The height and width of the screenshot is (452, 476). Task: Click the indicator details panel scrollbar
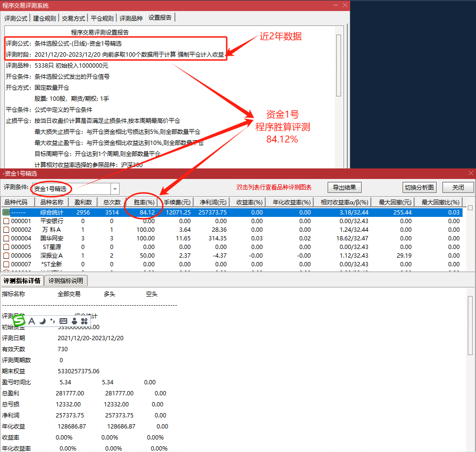tap(470, 325)
